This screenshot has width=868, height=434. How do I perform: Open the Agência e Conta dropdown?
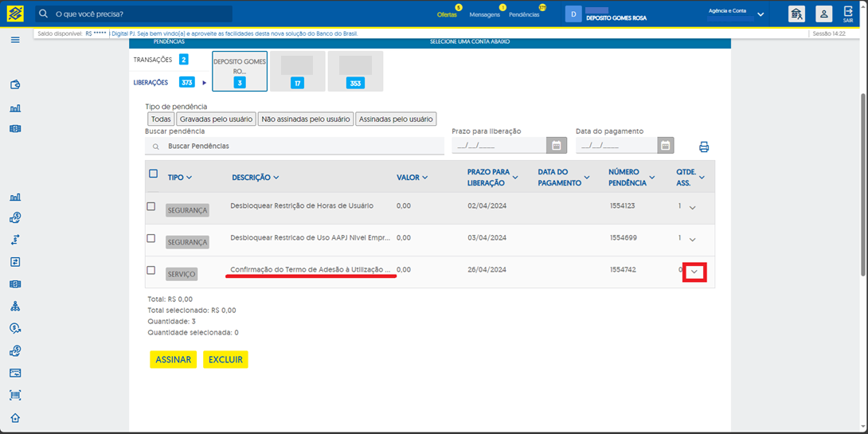pyautogui.click(x=760, y=14)
